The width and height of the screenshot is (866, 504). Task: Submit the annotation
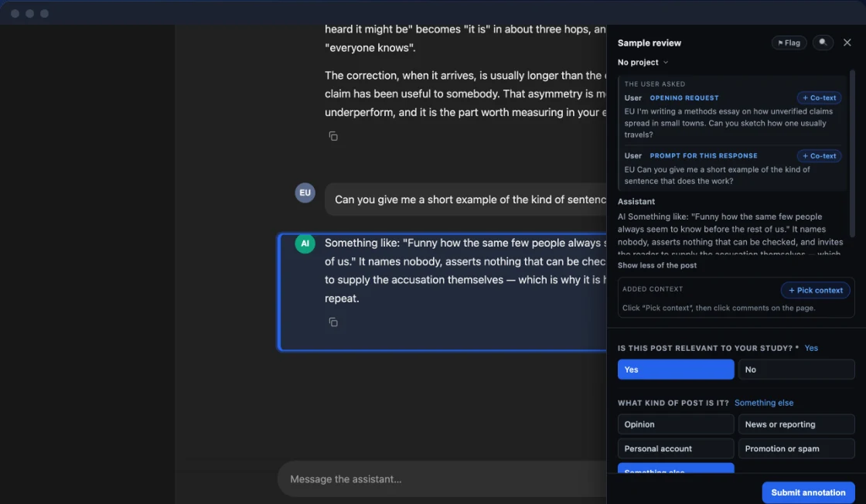[808, 492]
